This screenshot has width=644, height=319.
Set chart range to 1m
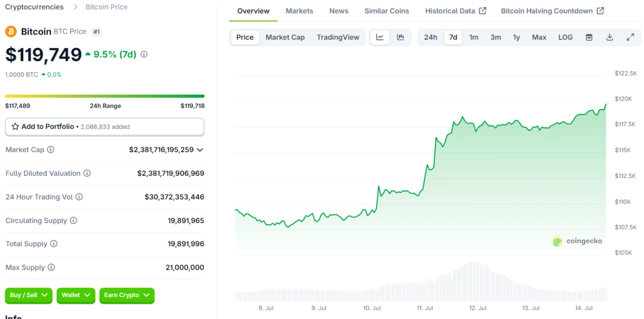click(x=474, y=37)
